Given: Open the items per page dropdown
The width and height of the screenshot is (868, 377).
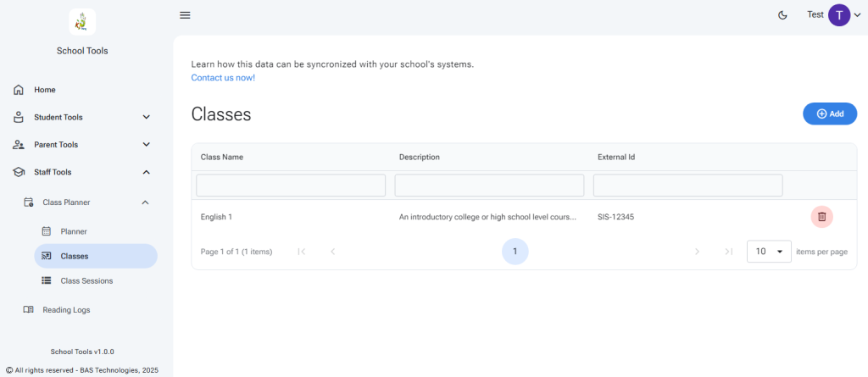Looking at the screenshot, I should (769, 252).
